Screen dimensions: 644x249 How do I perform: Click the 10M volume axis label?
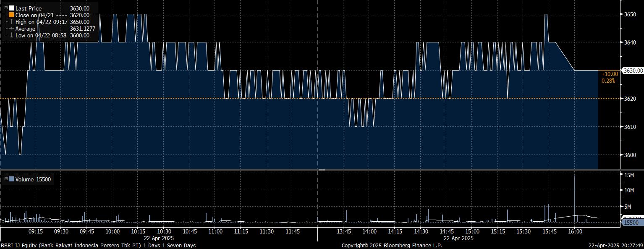629,190
